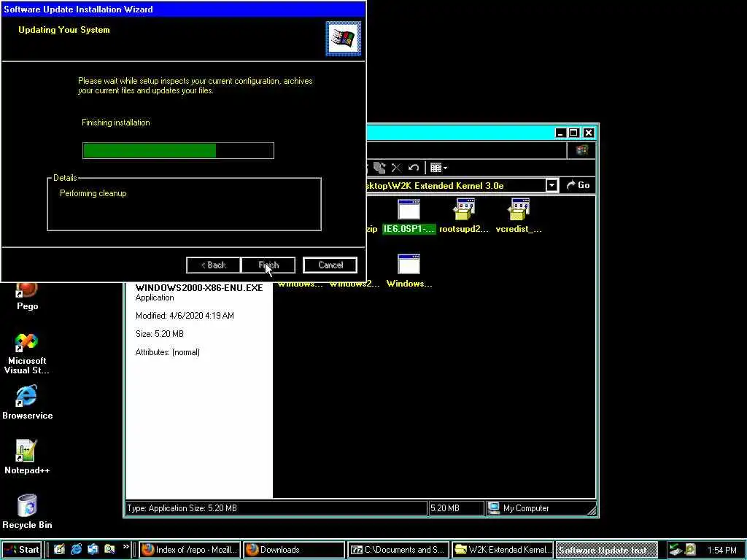Maximize the W2K Extended Kernel Explorer window
Viewport: 747px width, 560px height.
coord(574,133)
